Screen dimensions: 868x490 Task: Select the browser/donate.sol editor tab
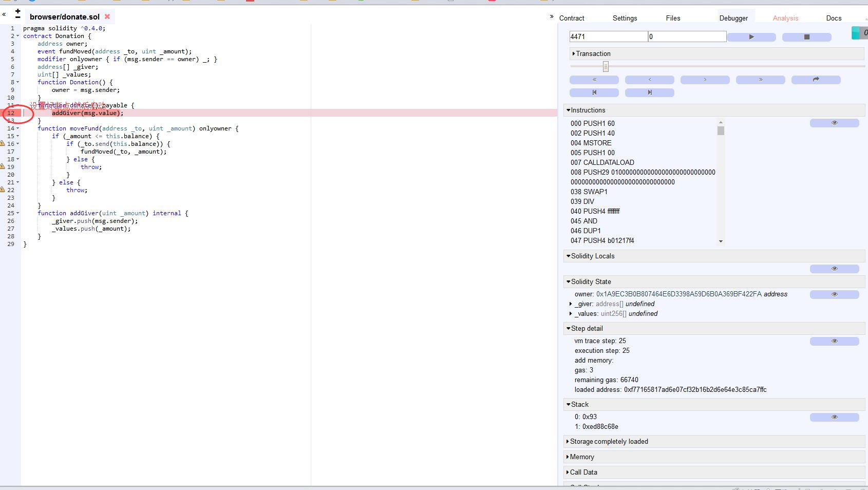point(65,16)
